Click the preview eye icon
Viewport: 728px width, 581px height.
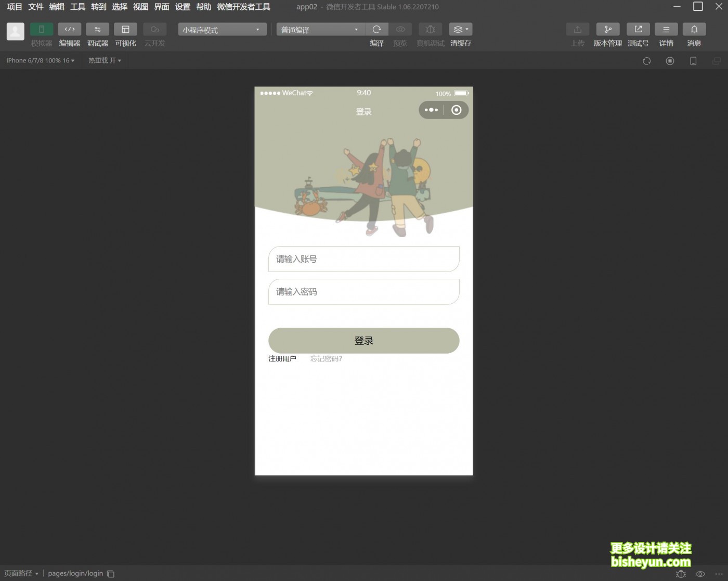[400, 30]
